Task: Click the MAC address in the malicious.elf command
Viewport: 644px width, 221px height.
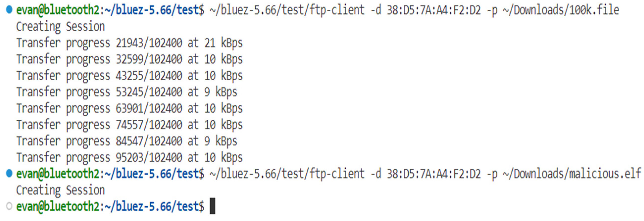Action: (x=434, y=174)
